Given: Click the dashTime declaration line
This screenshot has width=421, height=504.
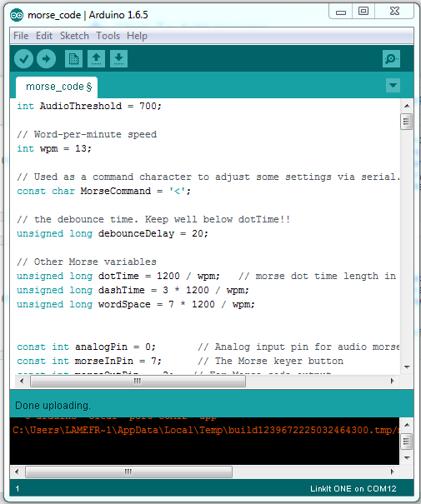Looking at the screenshot, I should (x=133, y=290).
